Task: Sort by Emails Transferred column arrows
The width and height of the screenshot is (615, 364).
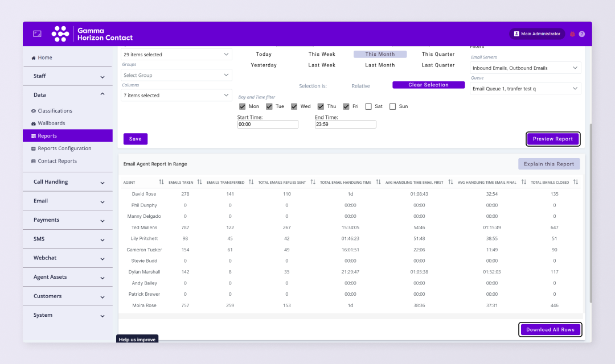Action: click(x=251, y=182)
